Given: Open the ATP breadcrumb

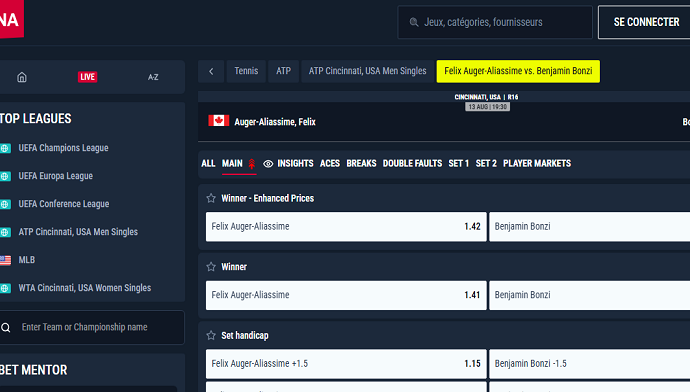Looking at the screenshot, I should pos(283,71).
